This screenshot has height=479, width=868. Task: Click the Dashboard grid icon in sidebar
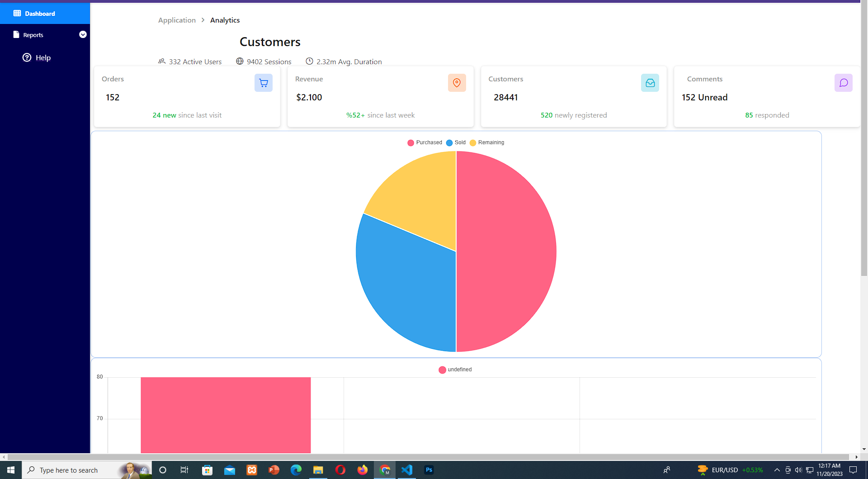(17, 13)
